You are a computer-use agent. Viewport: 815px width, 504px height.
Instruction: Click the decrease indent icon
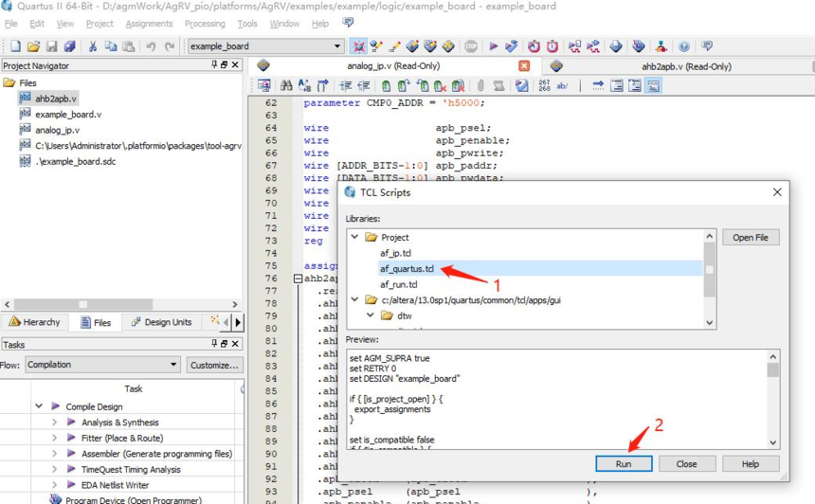coord(363,85)
